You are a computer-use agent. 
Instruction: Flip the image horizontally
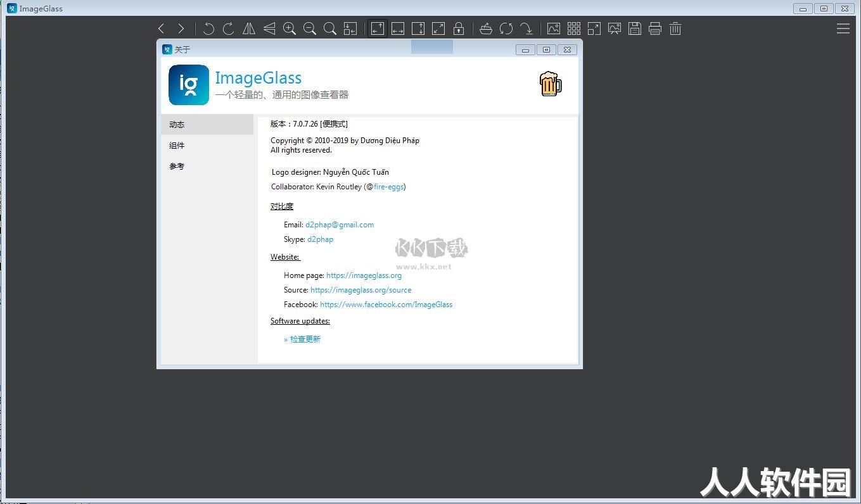249,28
